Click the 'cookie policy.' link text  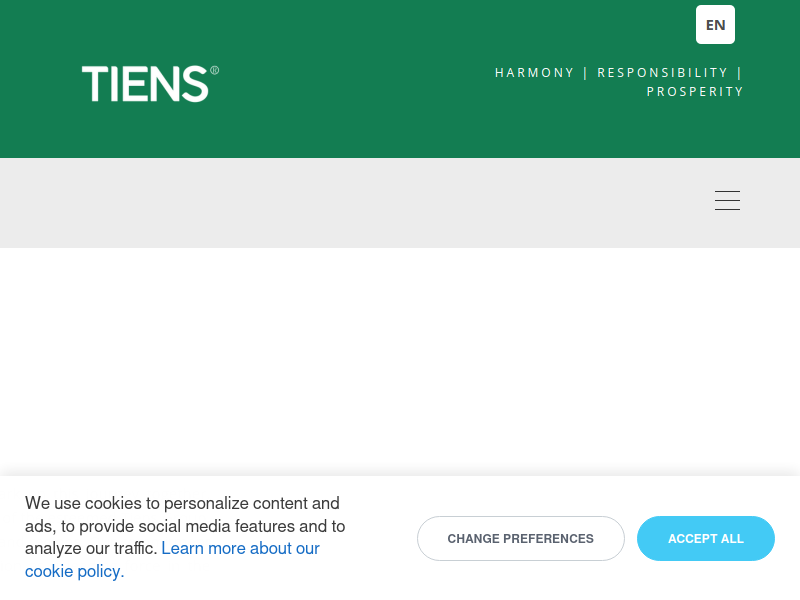(74, 571)
